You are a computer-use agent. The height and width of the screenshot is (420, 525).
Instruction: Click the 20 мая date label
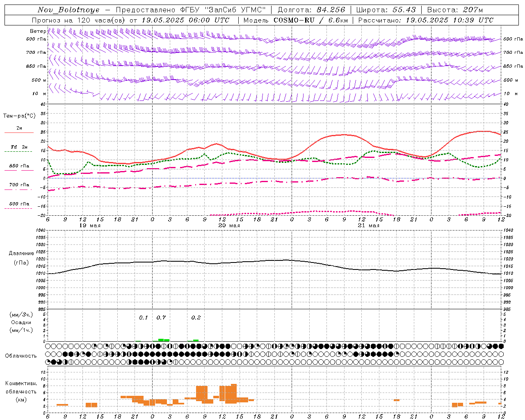pyautogui.click(x=229, y=226)
